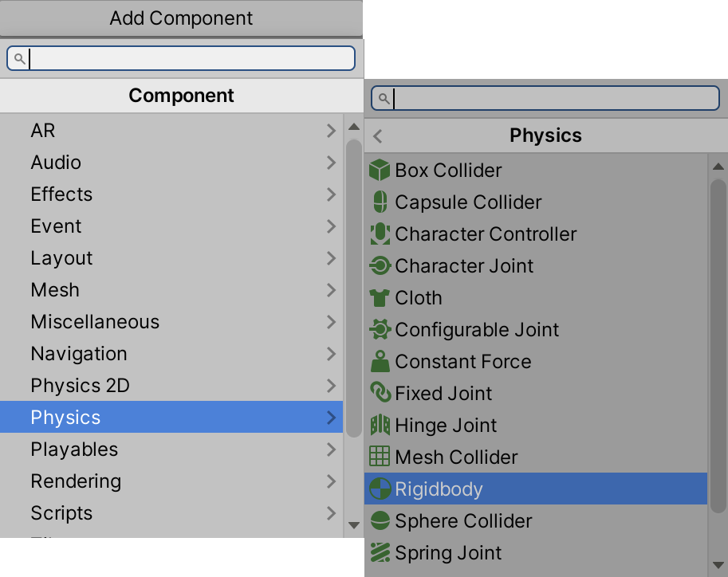
Task: Click the Fixed Joint chain icon
Action: coord(380,394)
